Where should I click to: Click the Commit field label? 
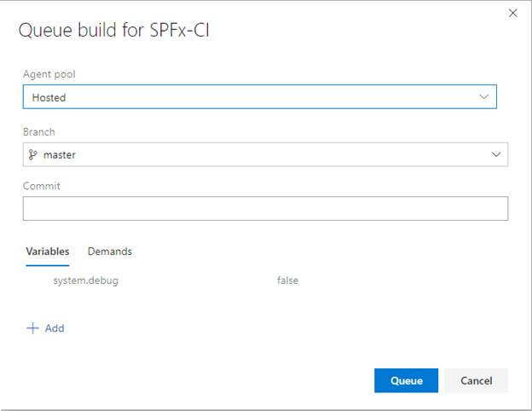coord(42,186)
